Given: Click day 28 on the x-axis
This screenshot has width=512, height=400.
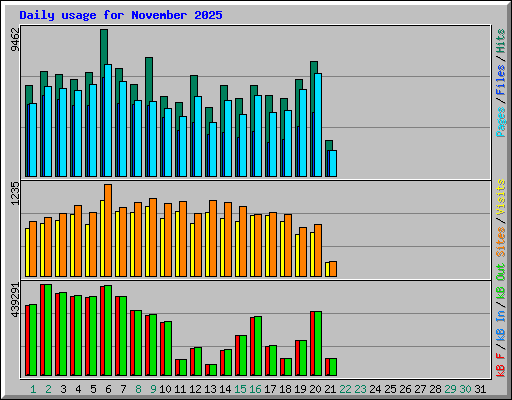Looking at the screenshot, I should pyautogui.click(x=435, y=389).
